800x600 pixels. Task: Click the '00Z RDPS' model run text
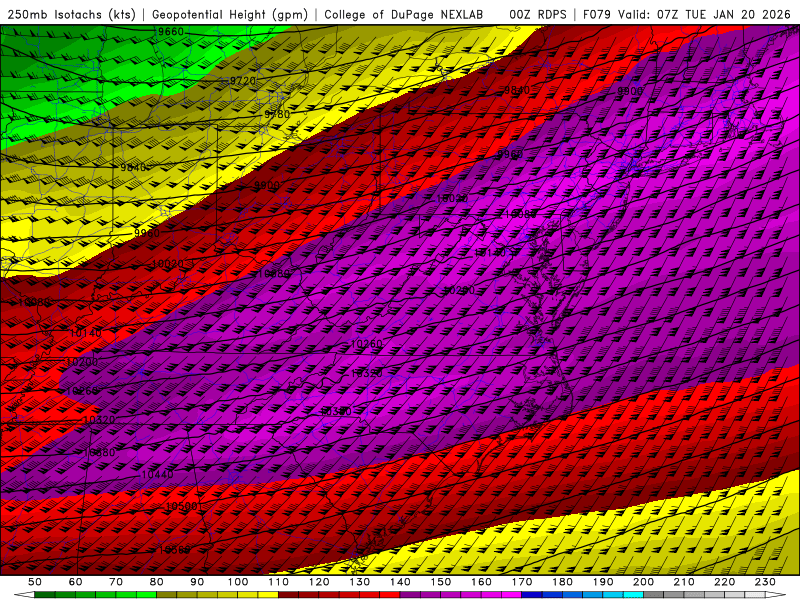(538, 14)
